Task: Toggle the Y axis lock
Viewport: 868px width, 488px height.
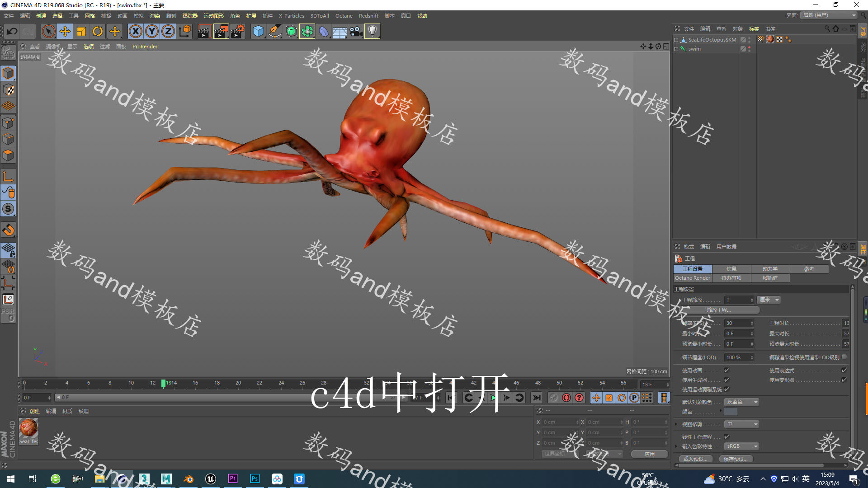Action: point(152,31)
